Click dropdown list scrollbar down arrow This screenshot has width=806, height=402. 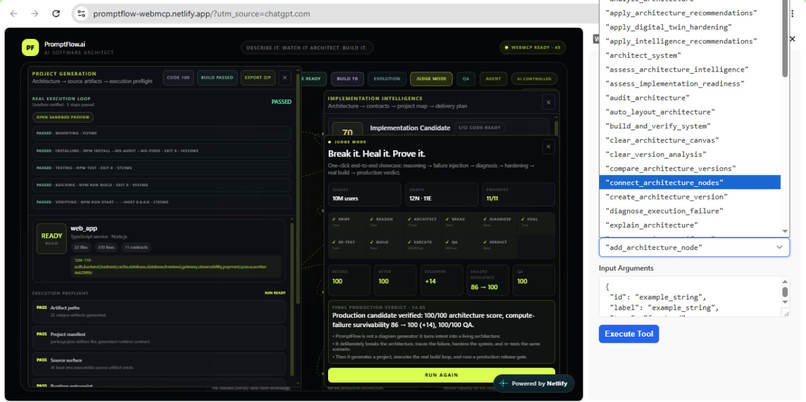point(785,231)
